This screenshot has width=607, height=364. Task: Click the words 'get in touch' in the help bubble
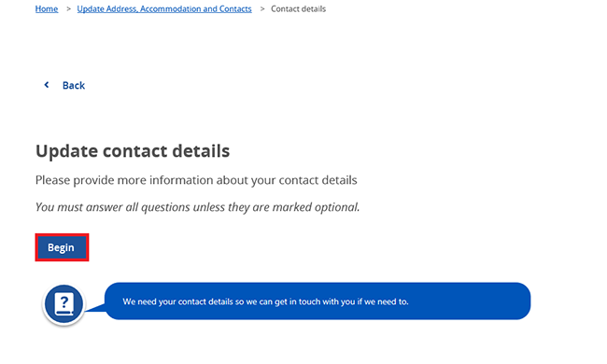[x=298, y=301]
